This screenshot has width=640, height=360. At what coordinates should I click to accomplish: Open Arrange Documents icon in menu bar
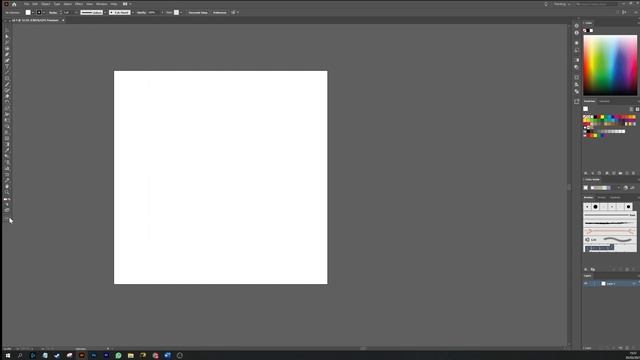tap(126, 4)
